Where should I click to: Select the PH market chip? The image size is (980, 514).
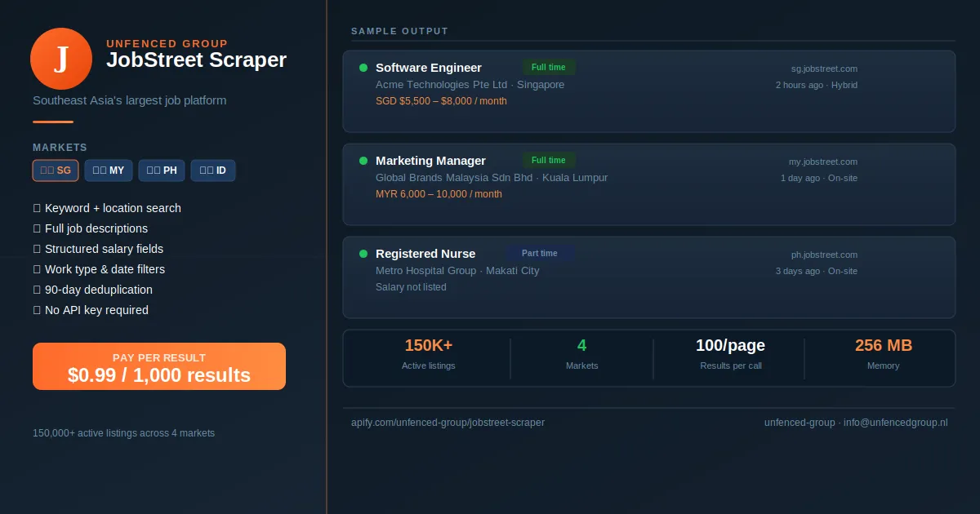(x=162, y=171)
